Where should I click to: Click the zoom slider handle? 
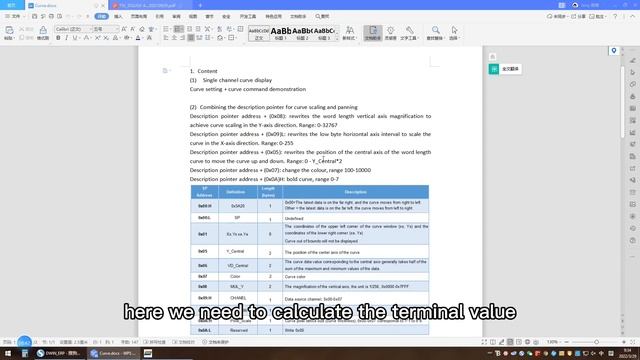[596, 342]
